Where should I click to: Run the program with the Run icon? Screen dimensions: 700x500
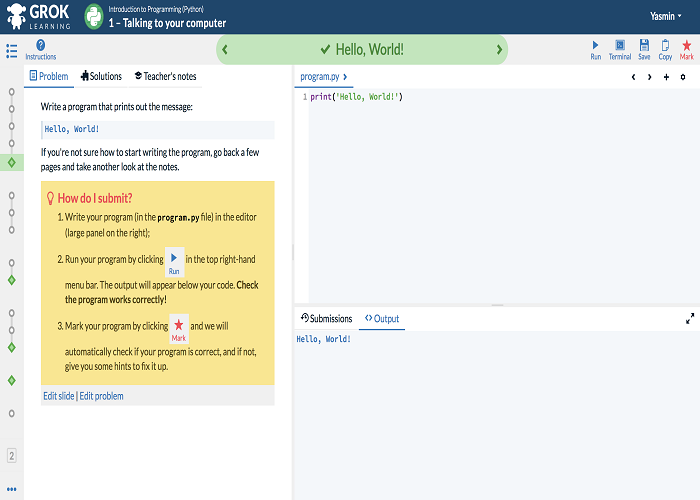point(596,46)
